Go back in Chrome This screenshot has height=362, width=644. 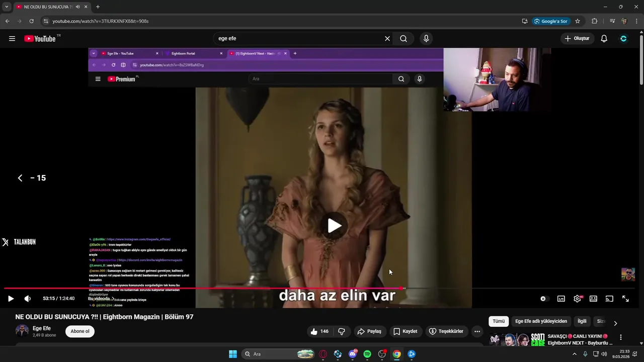tap(7, 21)
